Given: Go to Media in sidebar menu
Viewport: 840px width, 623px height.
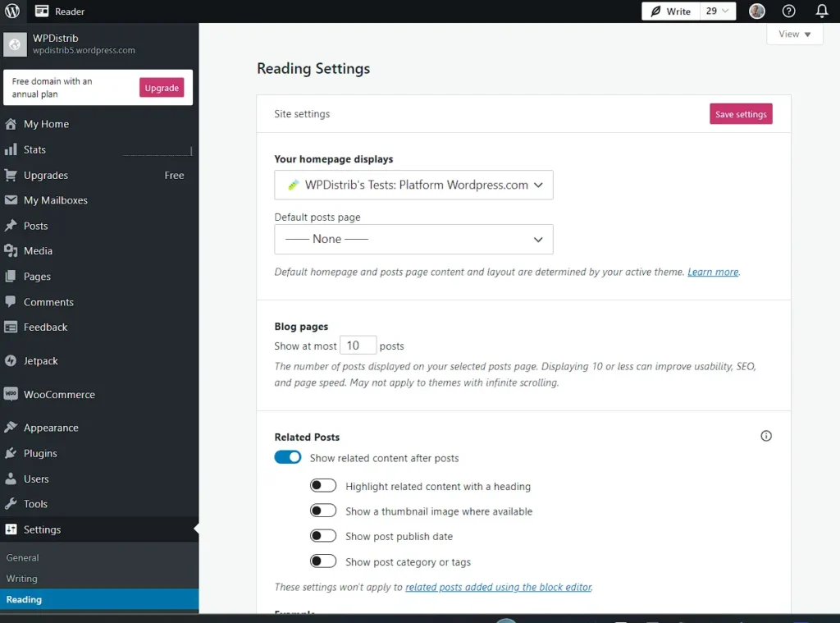Looking at the screenshot, I should point(99,250).
